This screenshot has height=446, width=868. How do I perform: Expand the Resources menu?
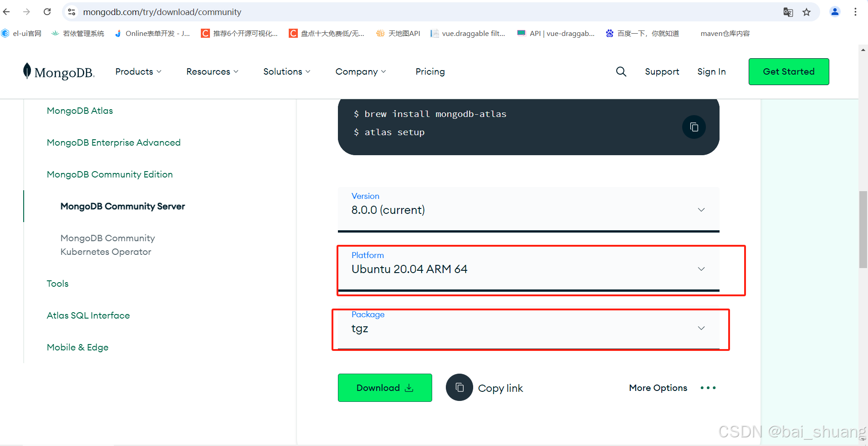(x=212, y=71)
